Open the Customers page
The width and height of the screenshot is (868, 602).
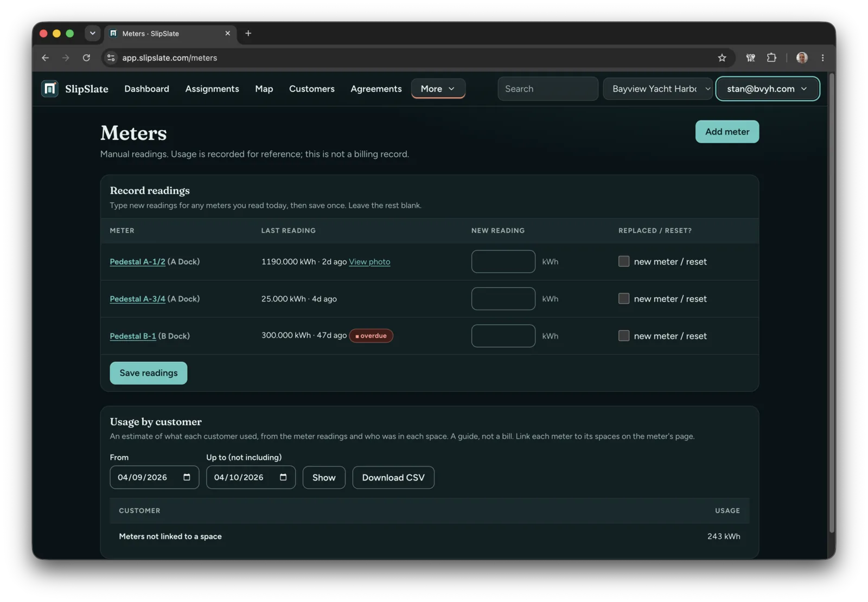(x=312, y=88)
